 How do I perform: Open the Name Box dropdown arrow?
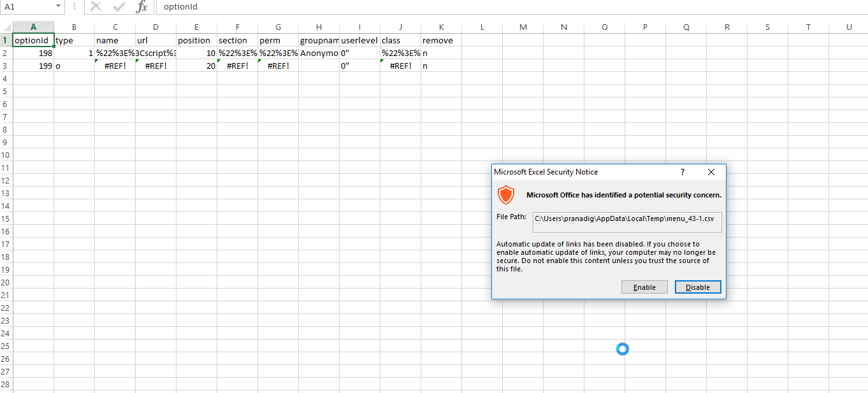click(x=59, y=6)
